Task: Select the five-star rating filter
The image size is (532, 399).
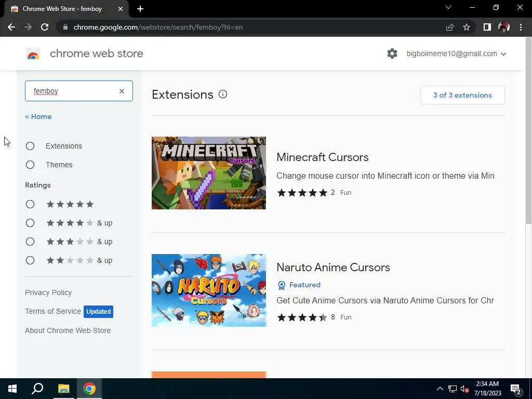Action: click(x=30, y=204)
